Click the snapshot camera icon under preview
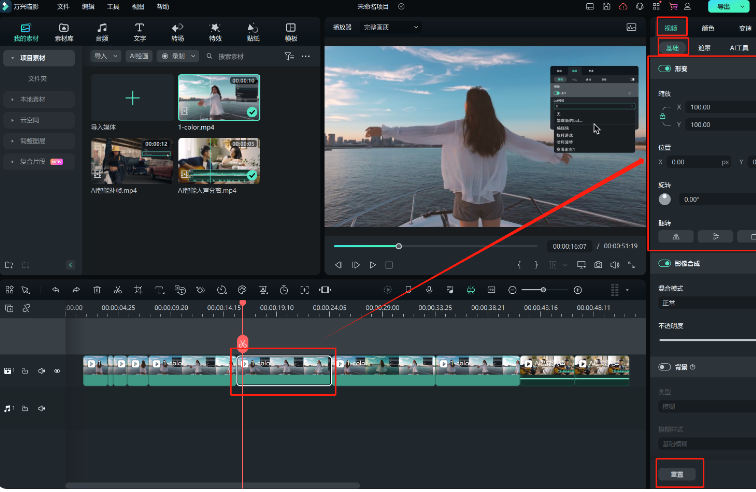Viewport: 756px width, 492px height. (598, 265)
